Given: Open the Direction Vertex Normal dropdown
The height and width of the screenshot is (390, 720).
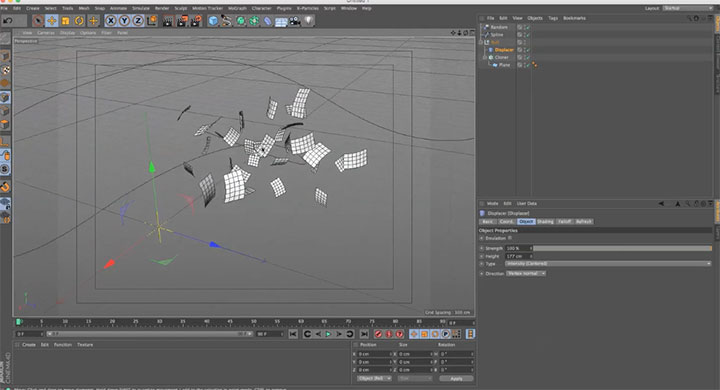Looking at the screenshot, I should click(x=526, y=273).
